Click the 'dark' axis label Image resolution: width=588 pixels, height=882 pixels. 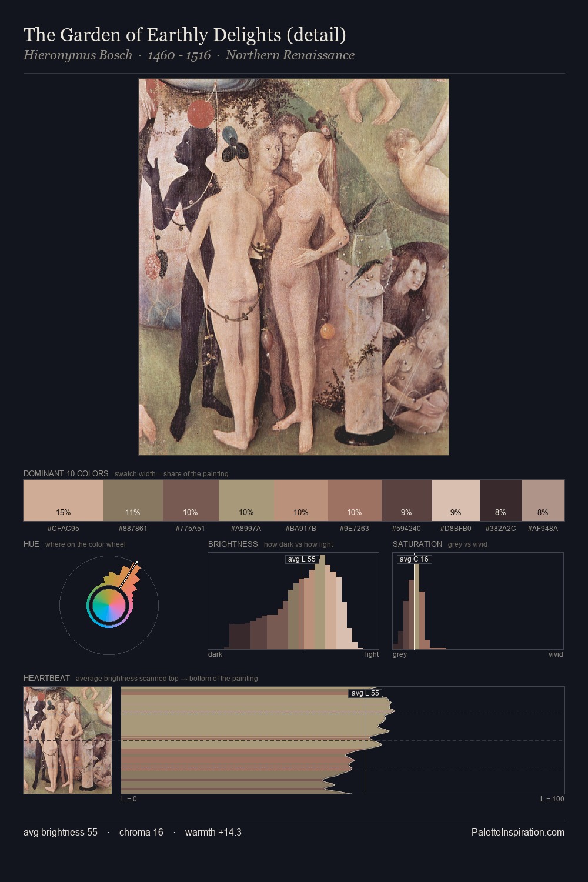pyautogui.click(x=215, y=654)
